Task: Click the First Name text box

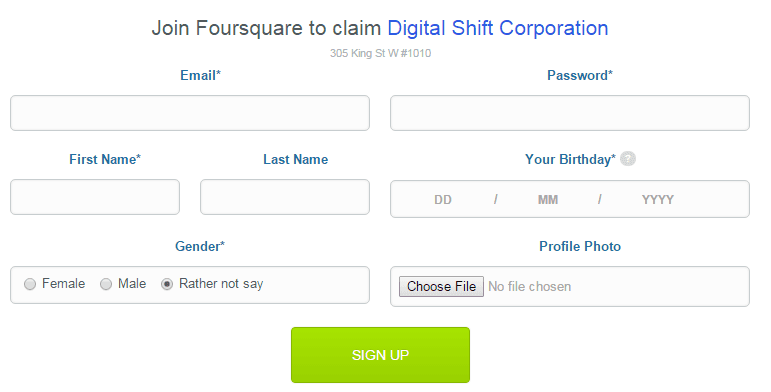Action: [95, 197]
